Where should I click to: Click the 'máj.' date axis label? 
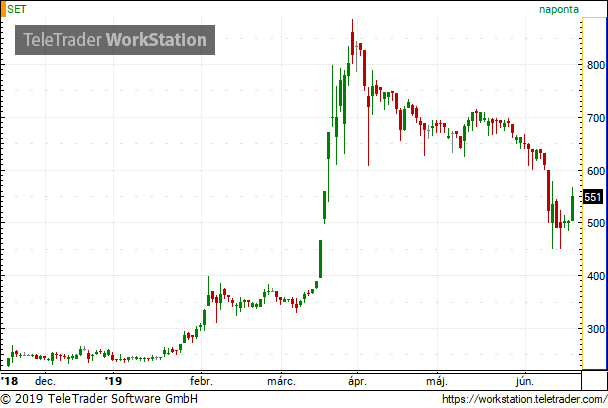tap(437, 382)
